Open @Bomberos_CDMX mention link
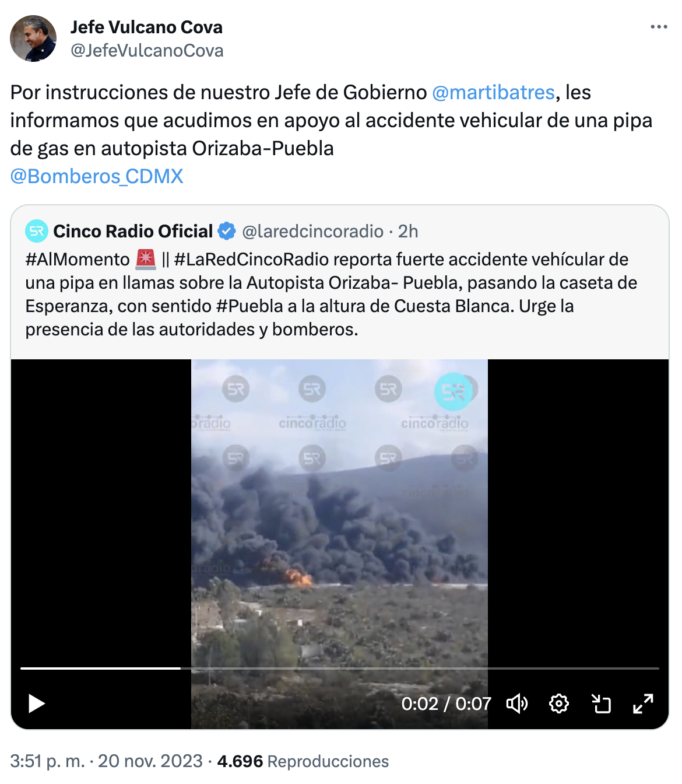 coord(97,176)
